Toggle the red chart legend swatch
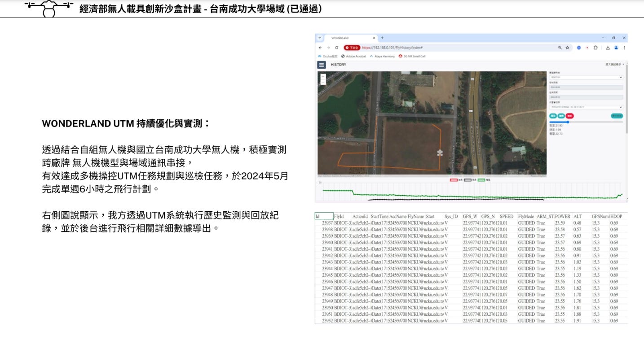This screenshot has height=340, width=644. pyautogui.click(x=454, y=179)
